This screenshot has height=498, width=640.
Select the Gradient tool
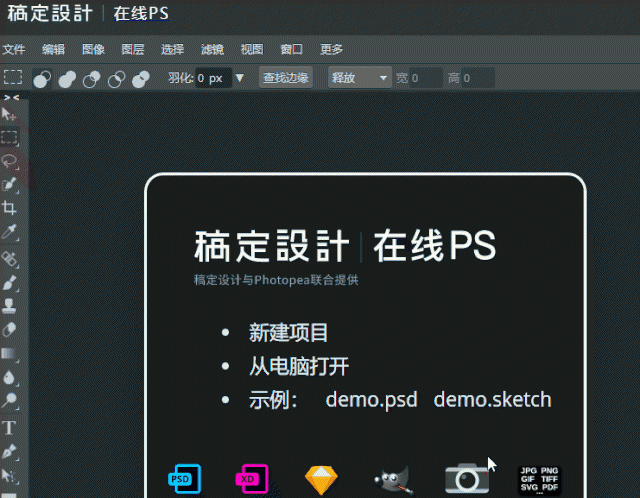point(9,353)
